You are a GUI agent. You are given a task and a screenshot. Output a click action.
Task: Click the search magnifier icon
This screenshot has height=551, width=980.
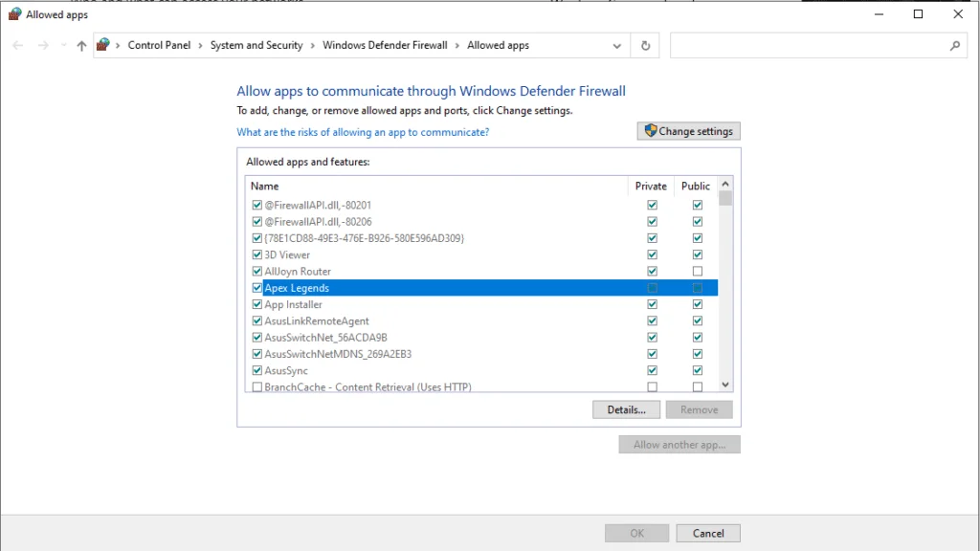click(x=954, y=46)
